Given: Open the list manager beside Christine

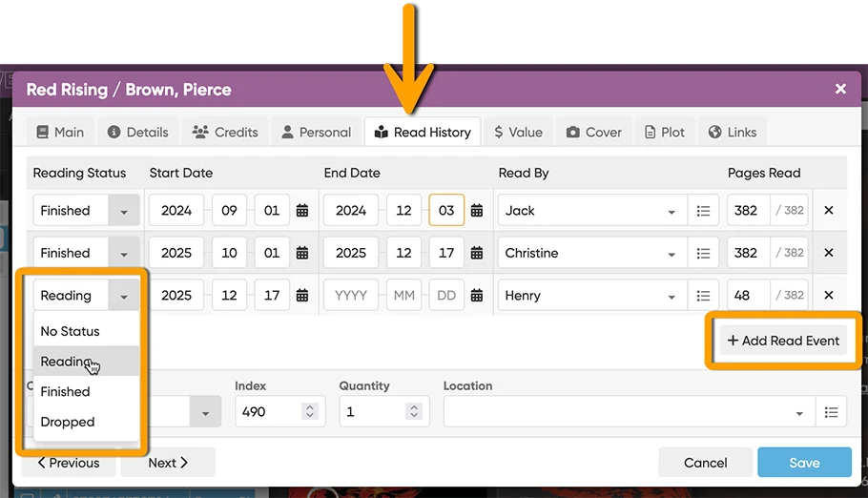Looking at the screenshot, I should point(703,253).
